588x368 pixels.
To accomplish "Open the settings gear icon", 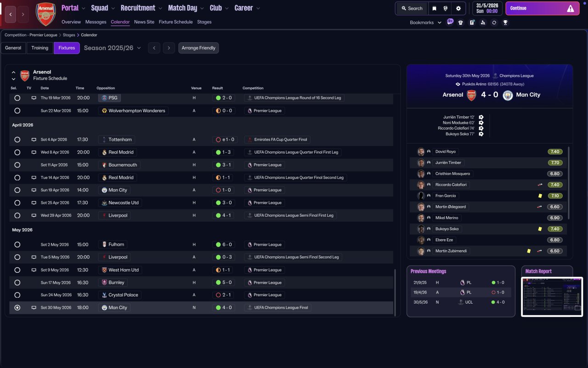I will coord(458,8).
